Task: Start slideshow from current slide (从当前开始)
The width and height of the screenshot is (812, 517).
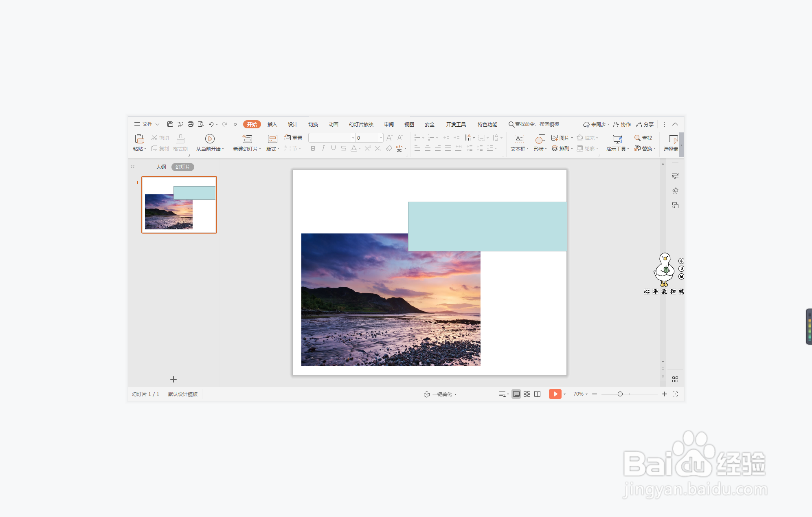Action: coord(210,143)
